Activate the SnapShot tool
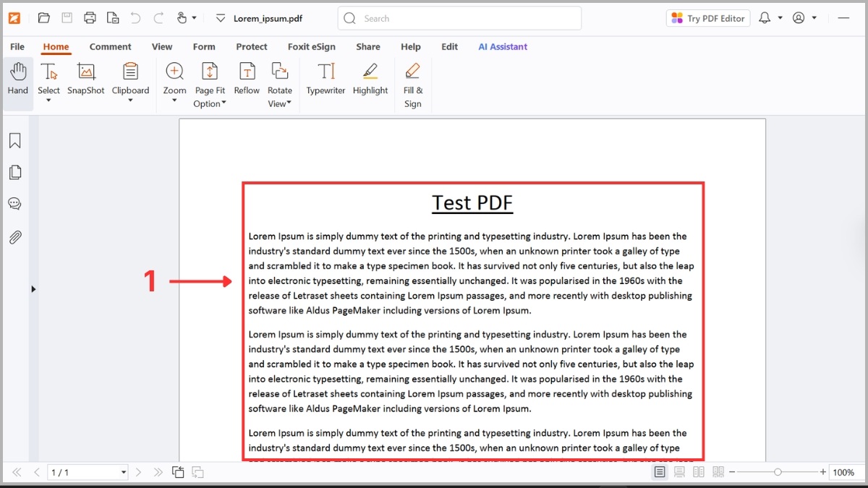This screenshot has width=868, height=488. 85,78
